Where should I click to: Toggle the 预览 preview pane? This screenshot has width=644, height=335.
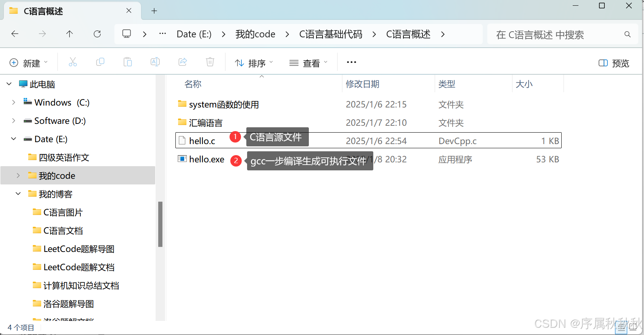(x=613, y=63)
